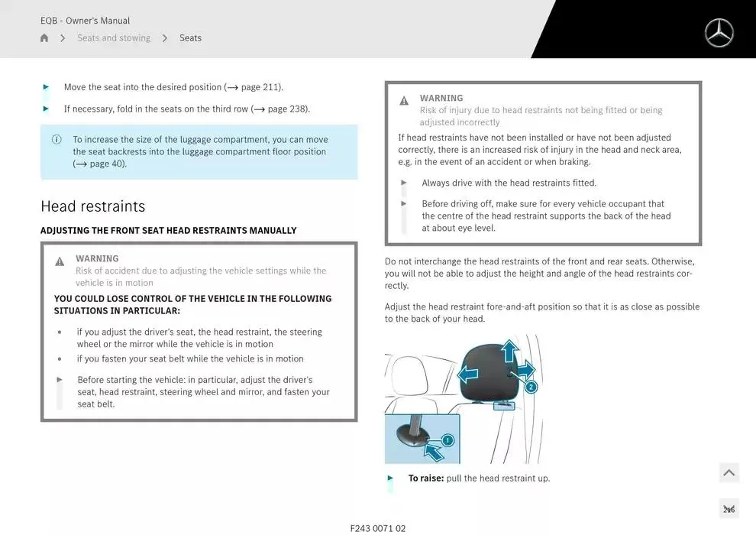756x535 pixels.
Task: Click the upward arrow on head restraint image
Action: click(509, 351)
